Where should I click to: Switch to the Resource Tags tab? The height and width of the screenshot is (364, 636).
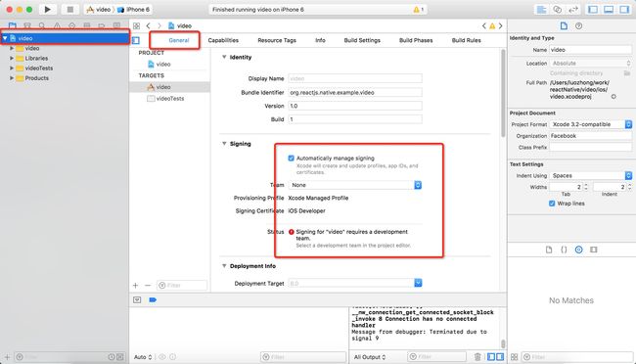[x=277, y=40]
